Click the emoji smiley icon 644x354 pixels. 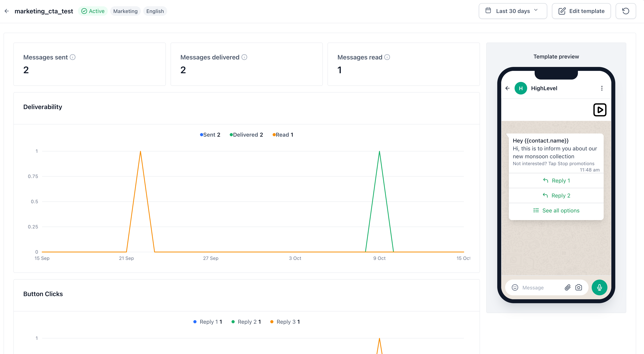515,287
